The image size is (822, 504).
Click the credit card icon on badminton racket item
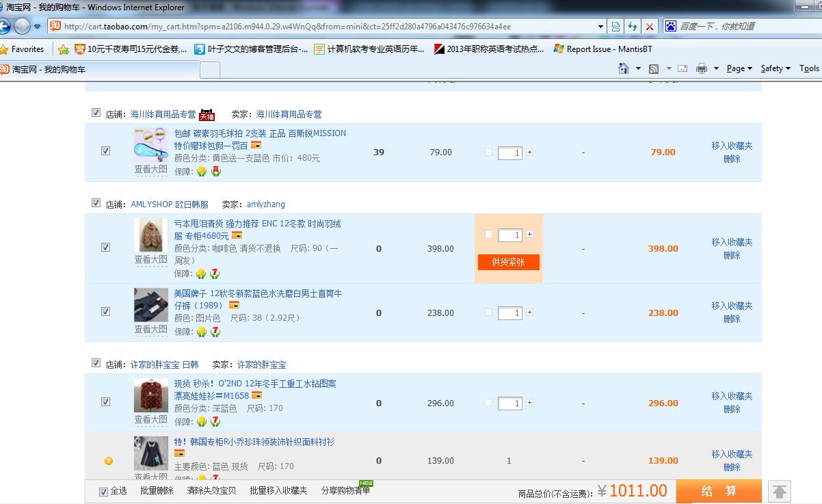tap(256, 146)
